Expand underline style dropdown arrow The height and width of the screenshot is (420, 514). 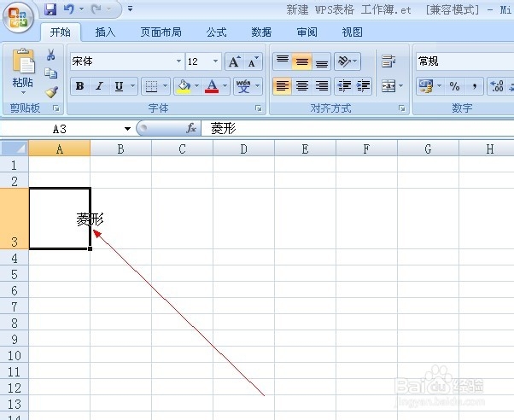pyautogui.click(x=132, y=86)
